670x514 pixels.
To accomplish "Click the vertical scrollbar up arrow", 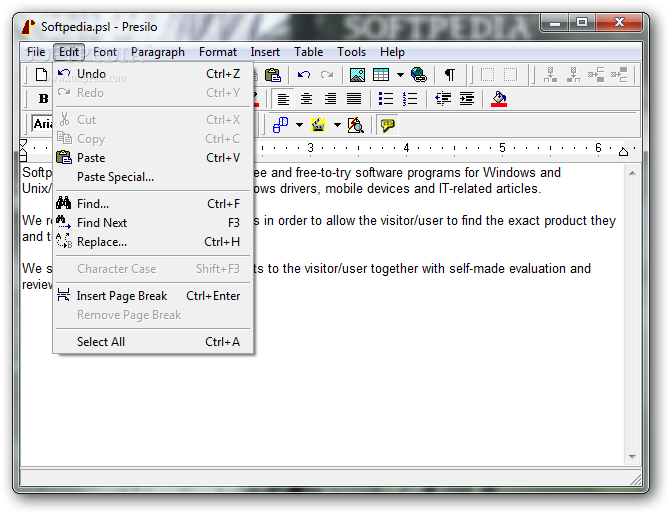I will (632, 173).
